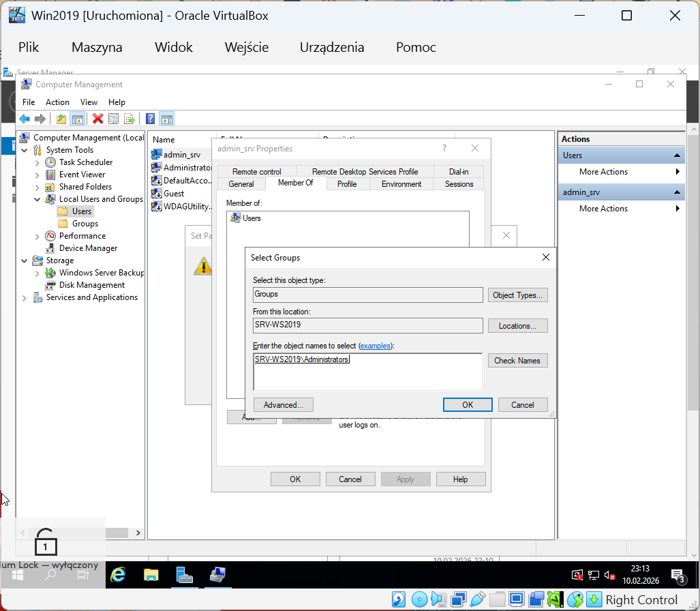Viewport: 700px width, 611px height.
Task: Select the Guest user account icon
Action: [156, 194]
